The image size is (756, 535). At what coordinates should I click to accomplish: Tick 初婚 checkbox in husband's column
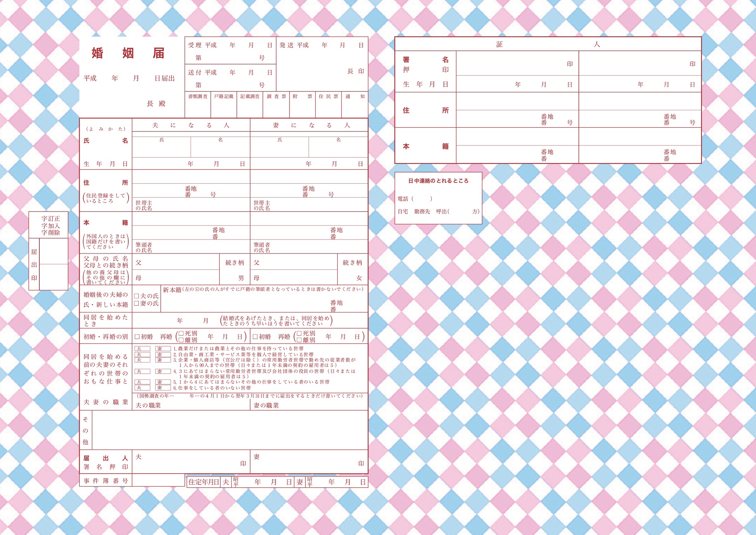(x=137, y=337)
